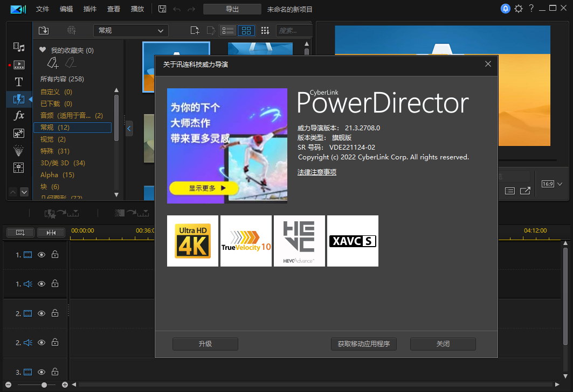
Task: Select 所有内容 (258) category
Action: [x=62, y=79]
